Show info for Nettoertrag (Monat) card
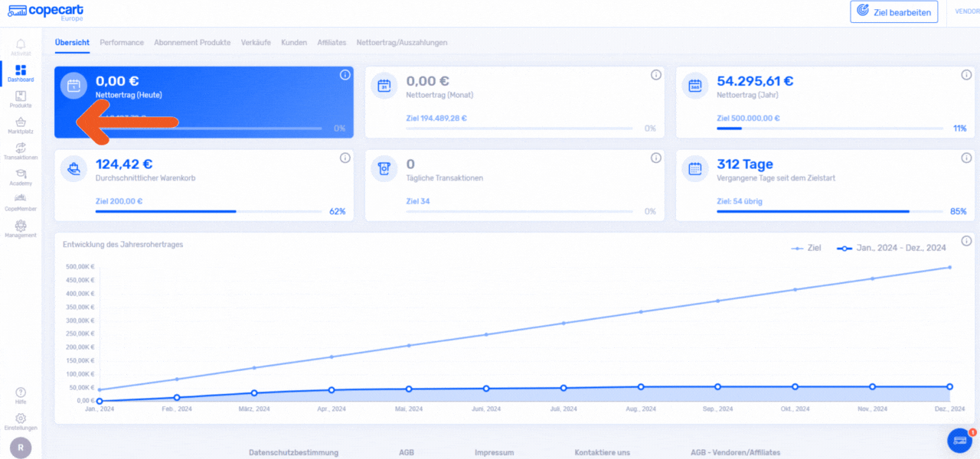Screen dimensions: 980x459 [656, 75]
